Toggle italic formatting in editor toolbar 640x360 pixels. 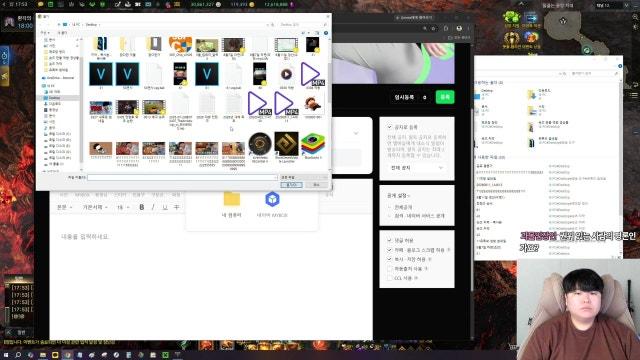point(153,207)
